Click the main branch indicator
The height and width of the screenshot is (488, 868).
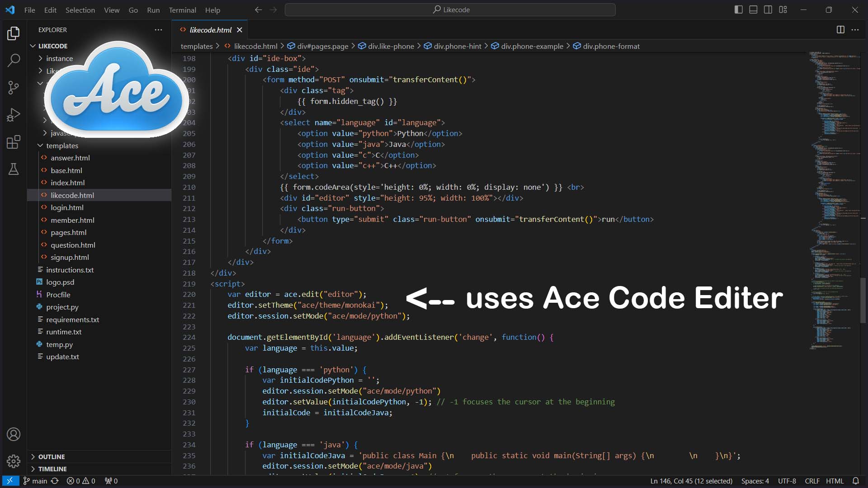(x=35, y=481)
